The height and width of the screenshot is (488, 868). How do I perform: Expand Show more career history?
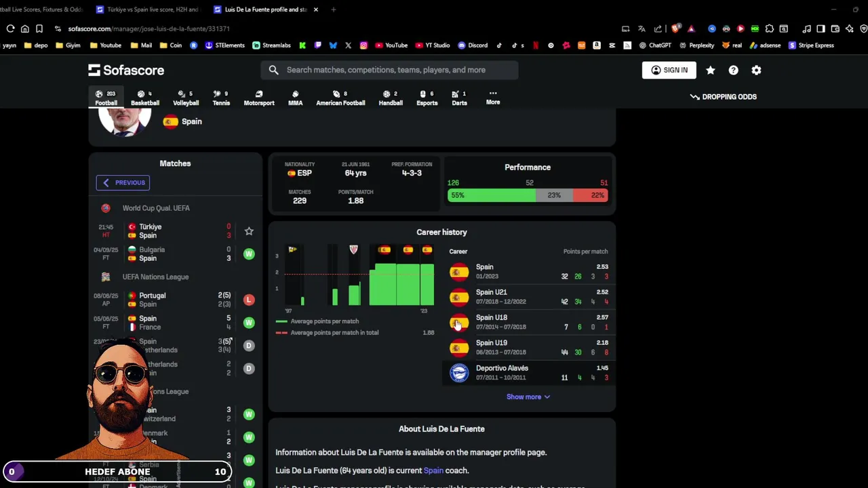[x=528, y=396]
